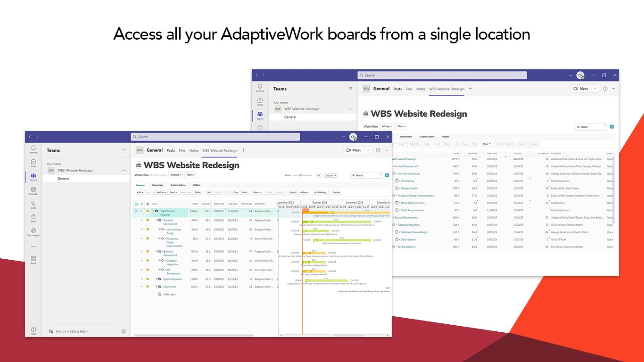
Task: Open Chat in front window sidebar
Action: 33,163
